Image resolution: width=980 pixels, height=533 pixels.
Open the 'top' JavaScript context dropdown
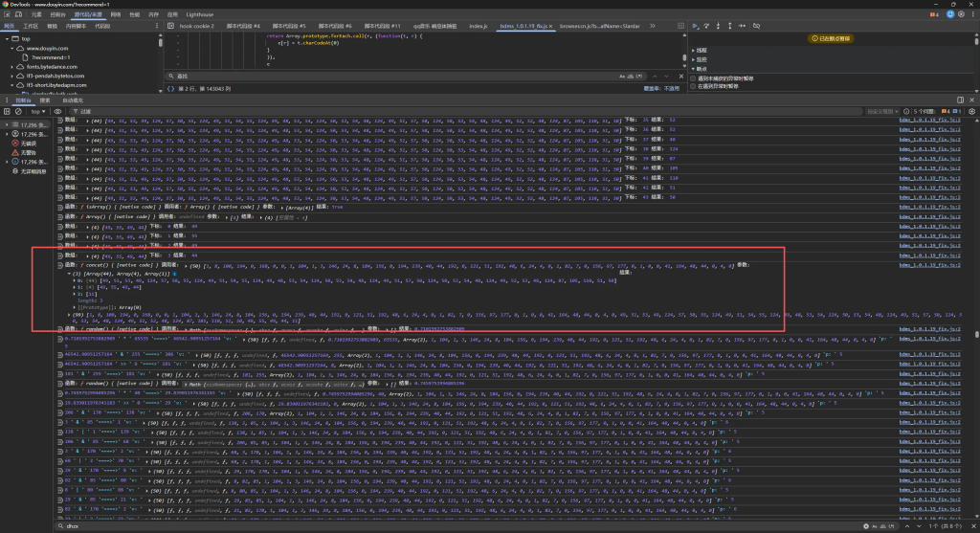coord(36,111)
